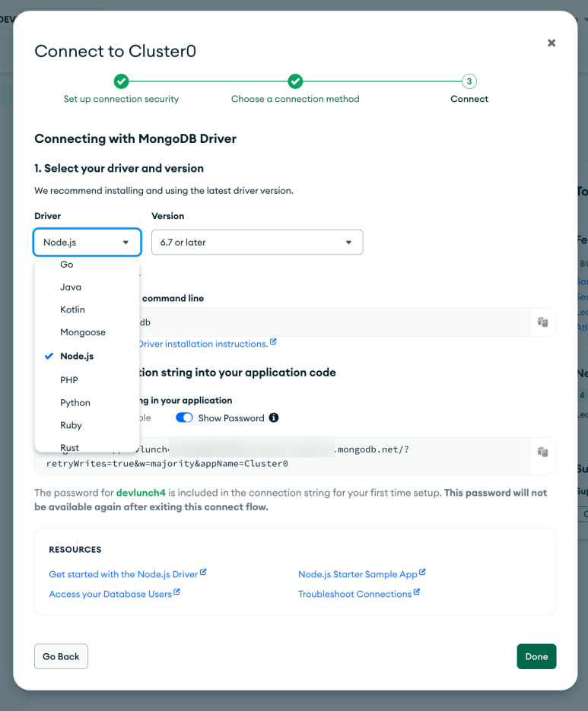588x711 pixels.
Task: Click the 'Connecting with MongoDB Driver' heading
Action: click(x=135, y=138)
